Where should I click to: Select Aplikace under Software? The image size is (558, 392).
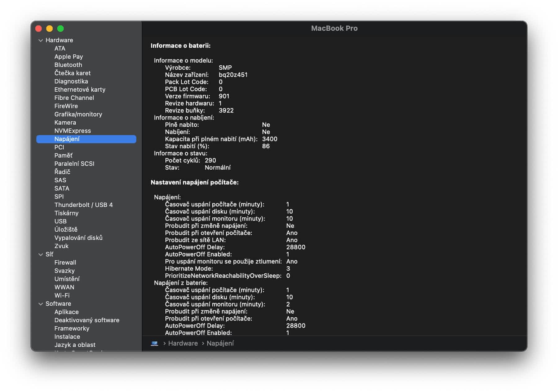click(66, 312)
